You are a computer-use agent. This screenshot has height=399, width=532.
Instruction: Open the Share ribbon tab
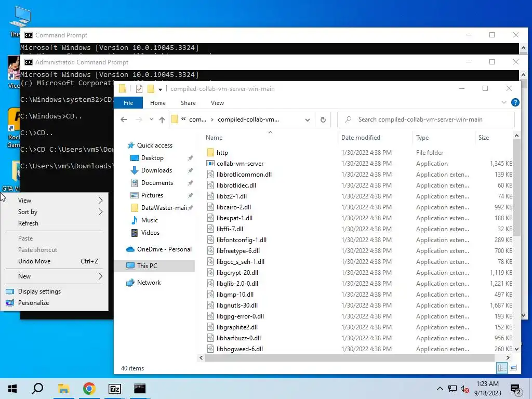pyautogui.click(x=188, y=103)
